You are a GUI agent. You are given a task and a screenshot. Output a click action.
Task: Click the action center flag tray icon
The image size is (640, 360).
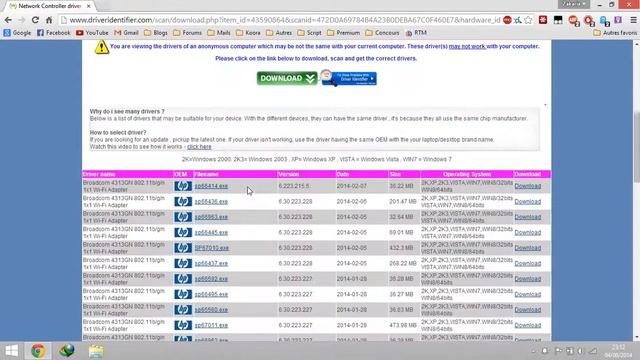(558, 351)
